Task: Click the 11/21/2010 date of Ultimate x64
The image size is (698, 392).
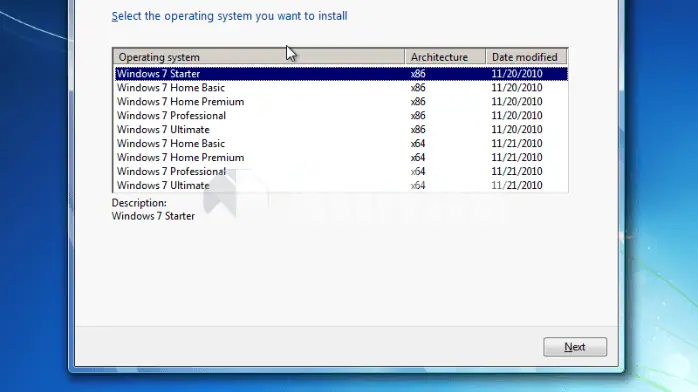Action: click(x=516, y=185)
